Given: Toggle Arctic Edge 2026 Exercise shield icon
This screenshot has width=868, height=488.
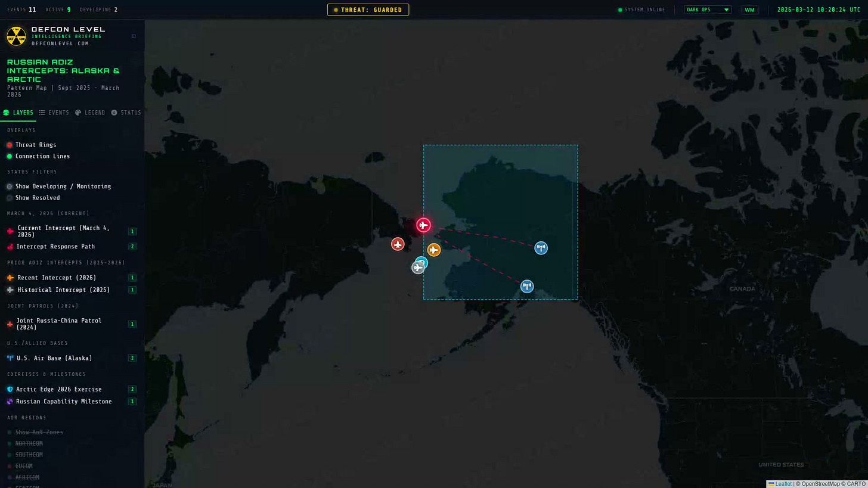Looking at the screenshot, I should 10,389.
